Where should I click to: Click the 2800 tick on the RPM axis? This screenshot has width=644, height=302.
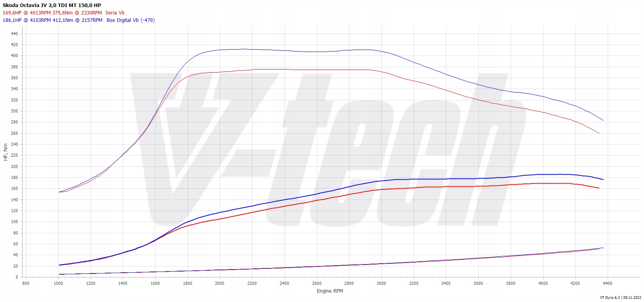click(349, 283)
